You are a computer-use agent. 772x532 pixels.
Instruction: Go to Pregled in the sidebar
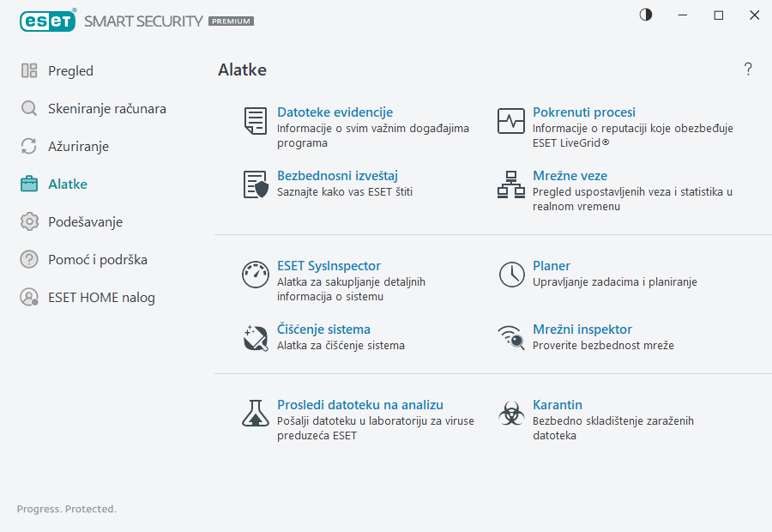coord(70,71)
